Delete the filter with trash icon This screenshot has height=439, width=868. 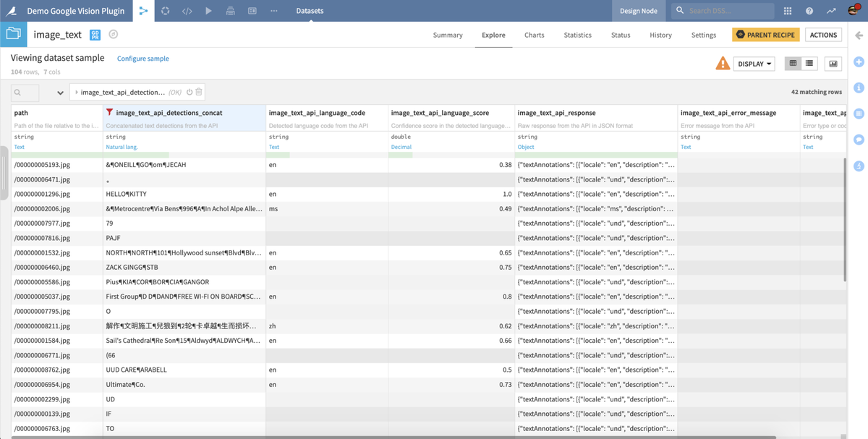(199, 92)
